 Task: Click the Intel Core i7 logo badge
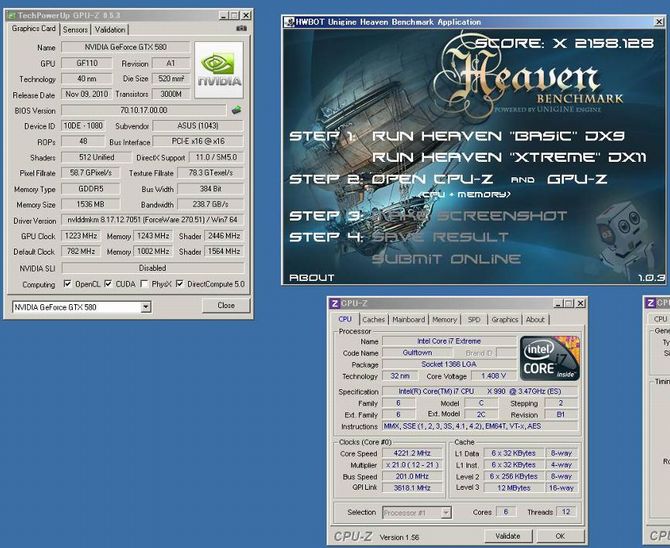(x=550, y=358)
